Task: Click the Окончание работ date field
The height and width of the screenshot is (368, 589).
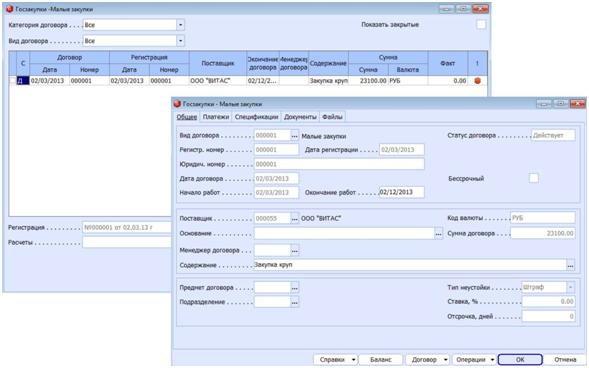Action: tap(402, 192)
